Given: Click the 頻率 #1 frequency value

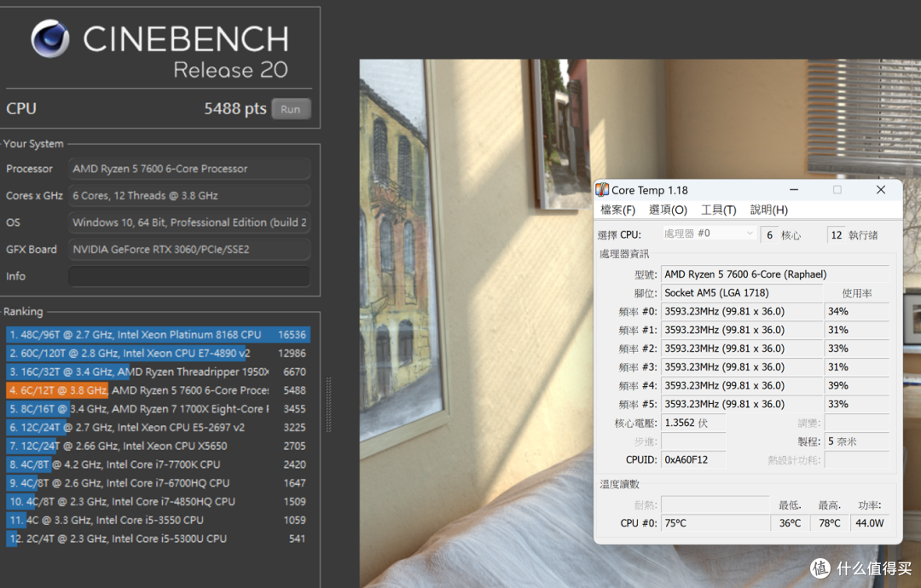Looking at the screenshot, I should coord(743,331).
